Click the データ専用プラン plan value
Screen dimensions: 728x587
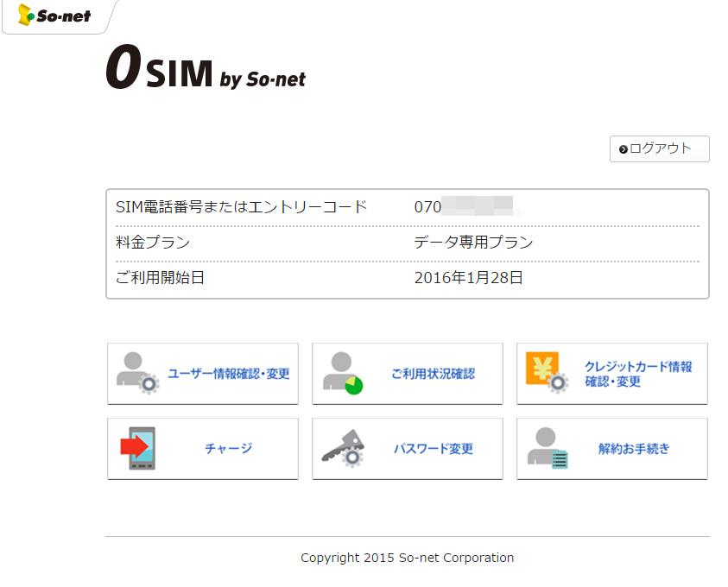click(x=473, y=243)
